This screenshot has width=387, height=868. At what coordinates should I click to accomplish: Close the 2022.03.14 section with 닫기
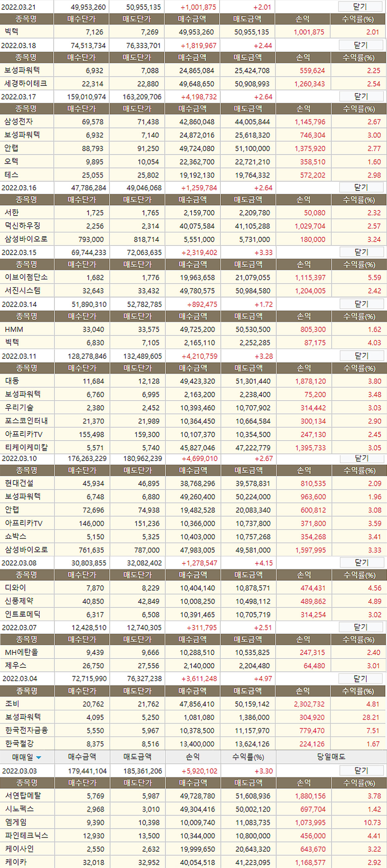tap(362, 304)
